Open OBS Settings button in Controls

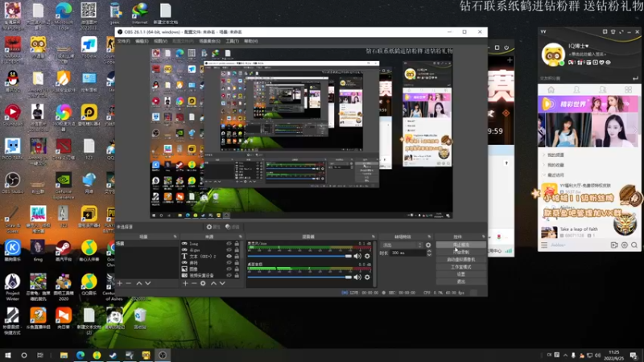[460, 274]
